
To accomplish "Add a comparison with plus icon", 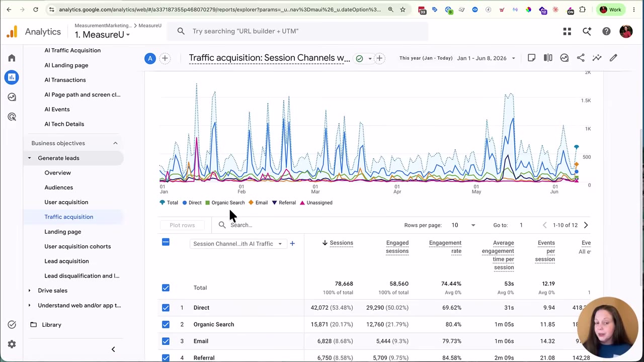I will point(165,58).
